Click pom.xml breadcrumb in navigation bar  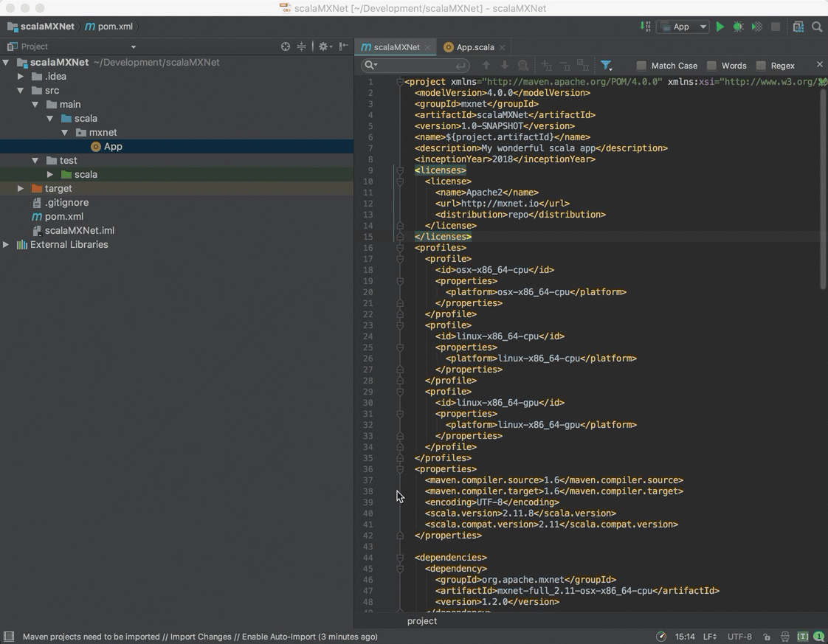(108, 27)
